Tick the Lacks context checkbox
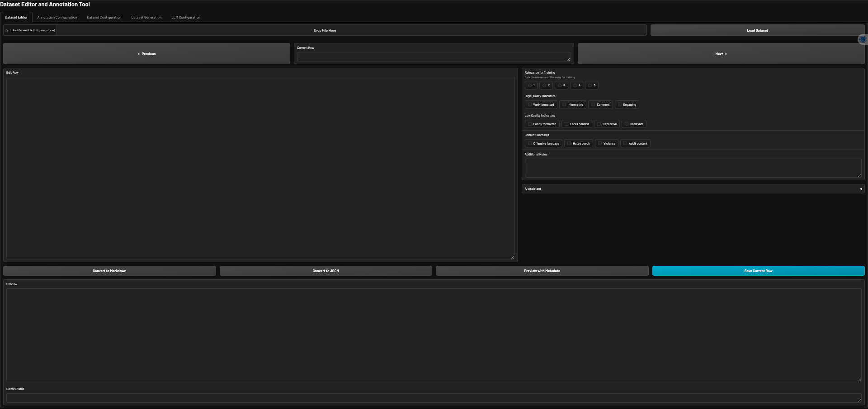Screen dimensions: 868x409 (x=566, y=124)
